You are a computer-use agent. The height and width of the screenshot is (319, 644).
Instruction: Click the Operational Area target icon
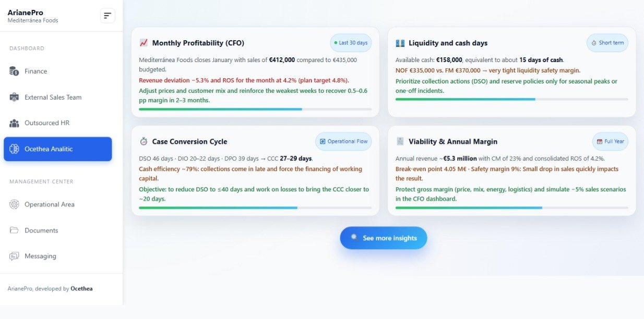(x=14, y=204)
